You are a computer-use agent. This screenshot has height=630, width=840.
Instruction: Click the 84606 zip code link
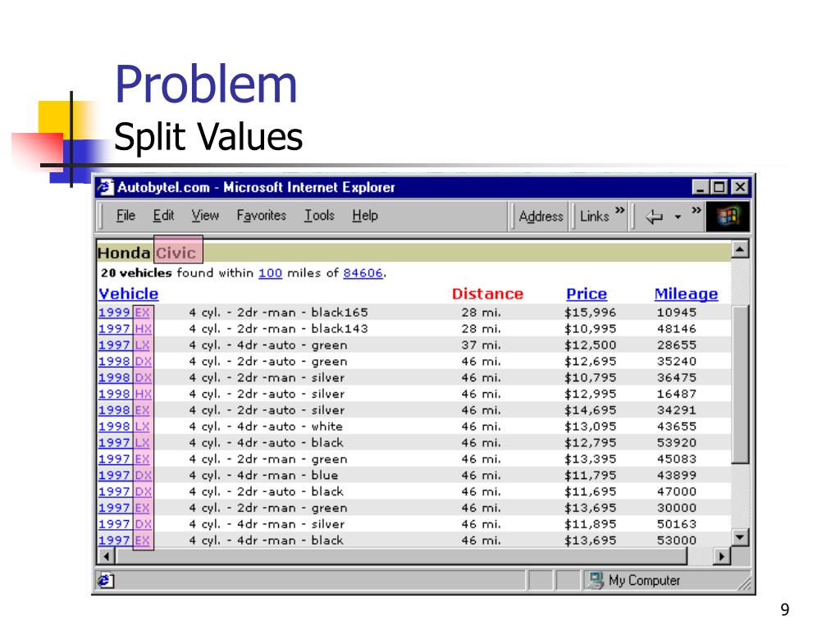pos(363,272)
